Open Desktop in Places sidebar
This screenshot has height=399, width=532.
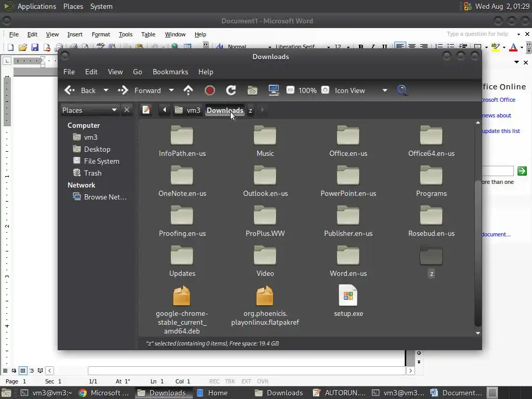[x=97, y=149]
